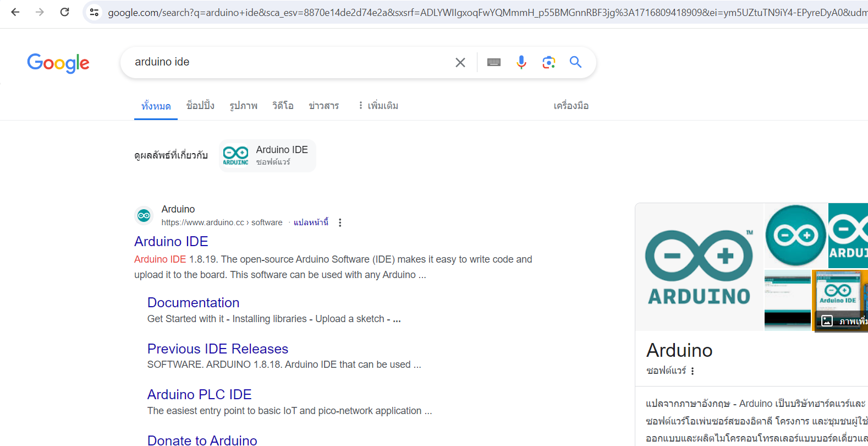
Task: Select the ทั้งหมด tab
Action: [x=156, y=106]
